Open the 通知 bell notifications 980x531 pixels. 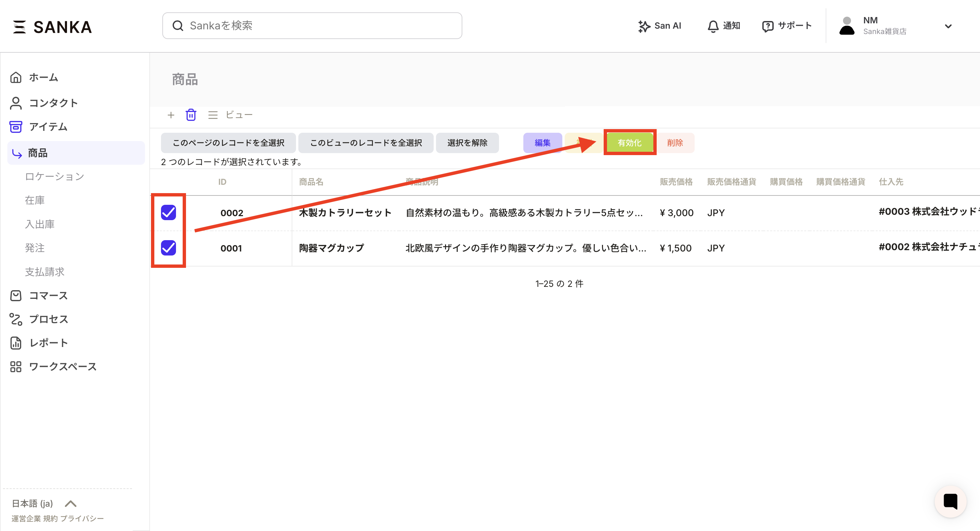click(723, 26)
